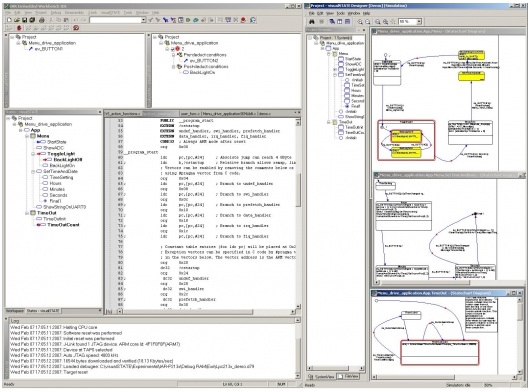Click the rightmost debugger icon in top toolbar
Screen dimensions: 530x391
tap(253, 20)
